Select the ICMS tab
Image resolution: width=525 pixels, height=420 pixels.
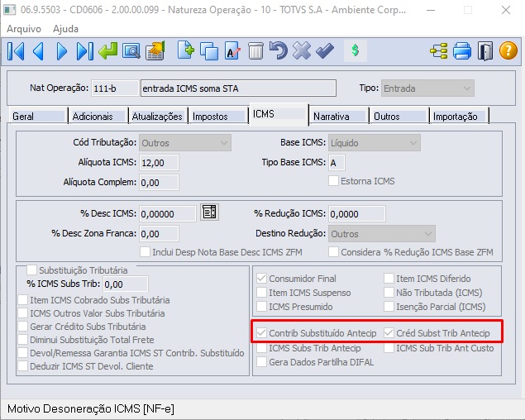click(279, 114)
